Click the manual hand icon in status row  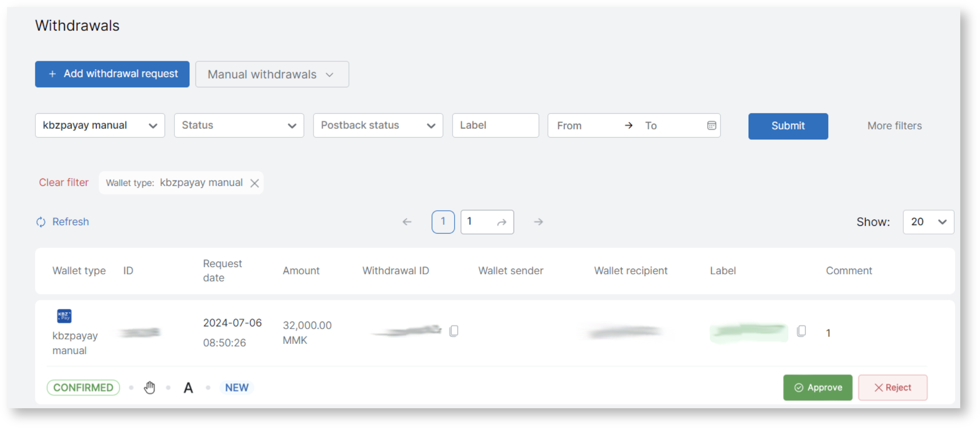[149, 388]
